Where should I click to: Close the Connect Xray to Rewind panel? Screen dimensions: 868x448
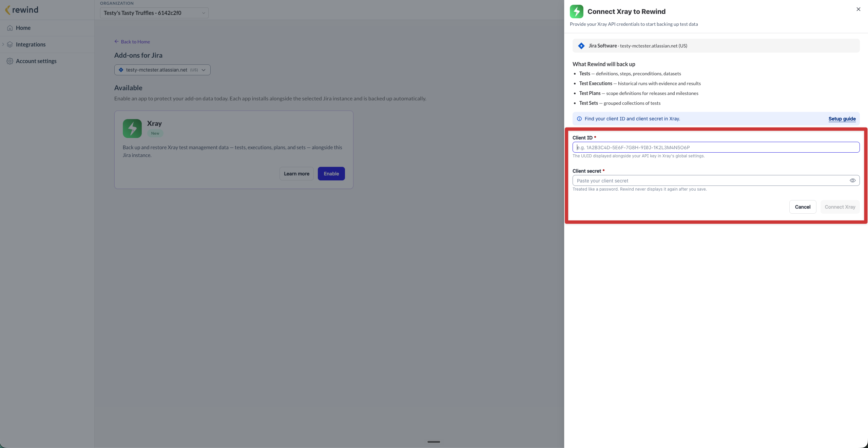[x=858, y=9]
